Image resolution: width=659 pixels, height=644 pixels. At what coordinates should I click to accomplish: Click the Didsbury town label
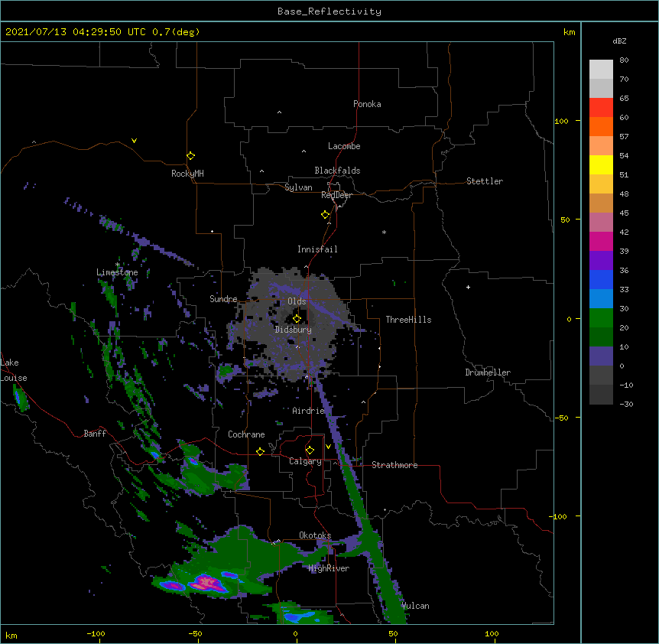tap(294, 330)
